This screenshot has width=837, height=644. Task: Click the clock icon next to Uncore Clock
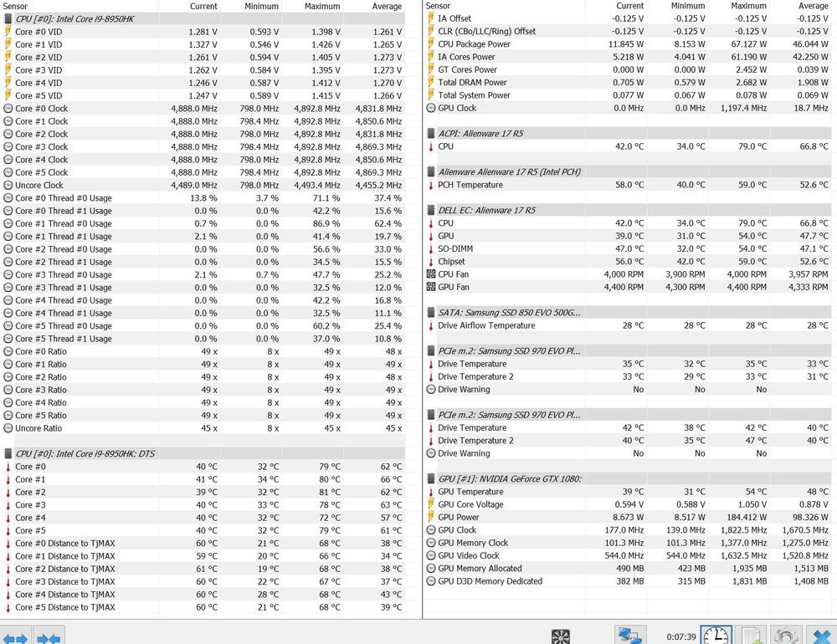pyautogui.click(x=8, y=185)
